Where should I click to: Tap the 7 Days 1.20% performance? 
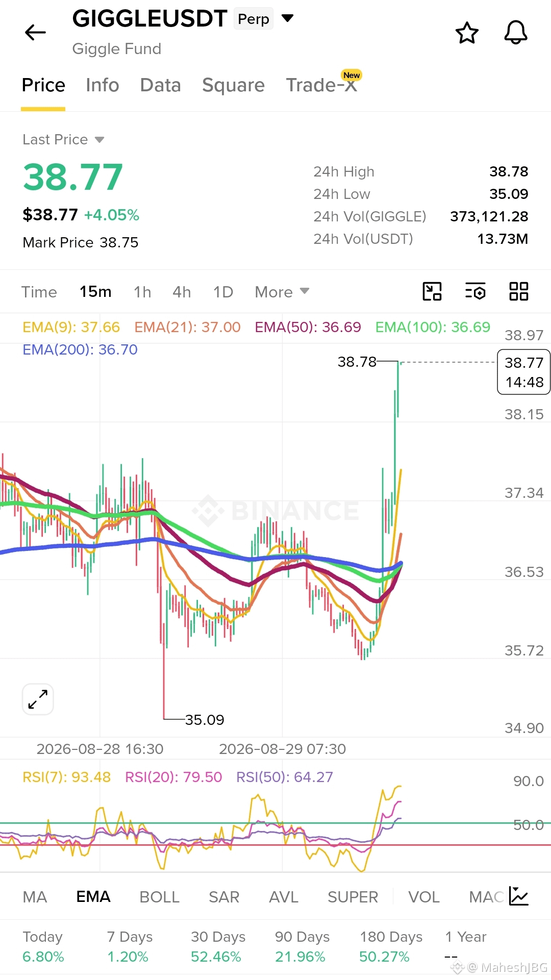coord(130,946)
